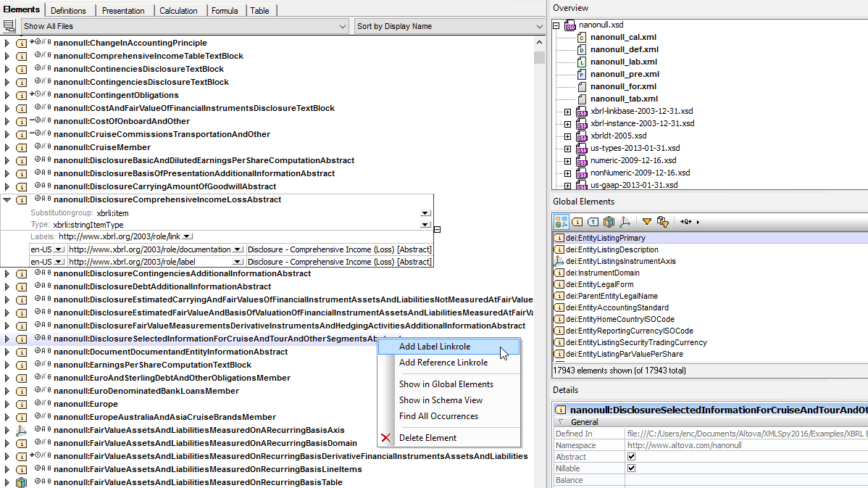The height and width of the screenshot is (488, 868).
Task: Open the role/label dropdown
Action: tap(238, 262)
